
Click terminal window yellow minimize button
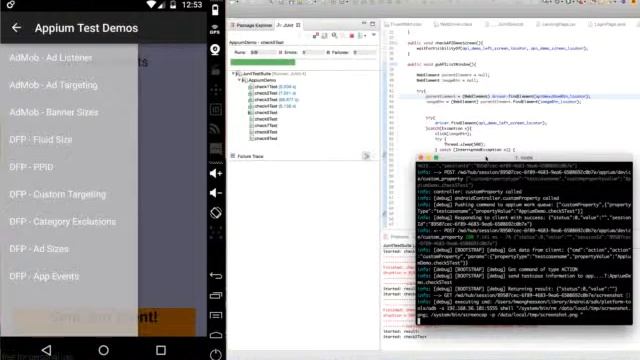(428, 158)
